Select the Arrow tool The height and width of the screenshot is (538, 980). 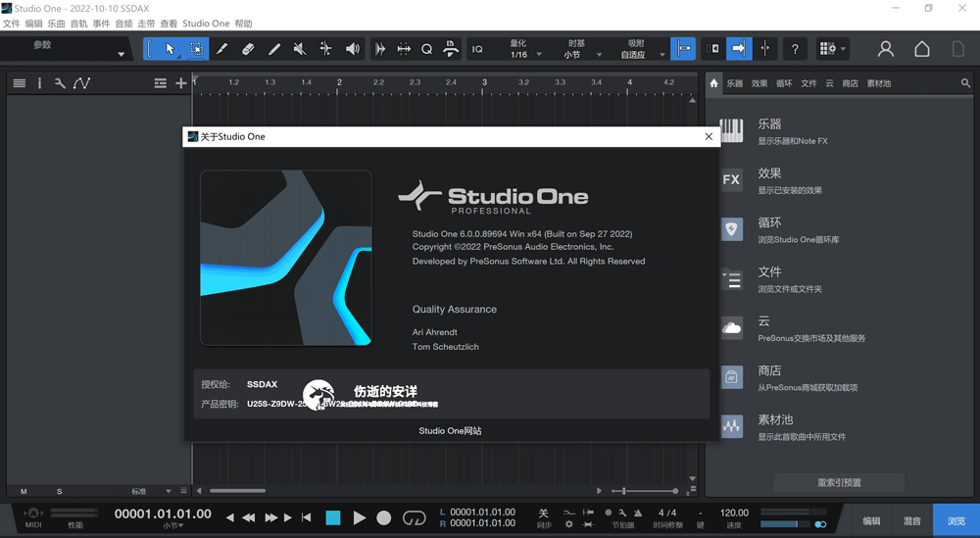[x=170, y=49]
